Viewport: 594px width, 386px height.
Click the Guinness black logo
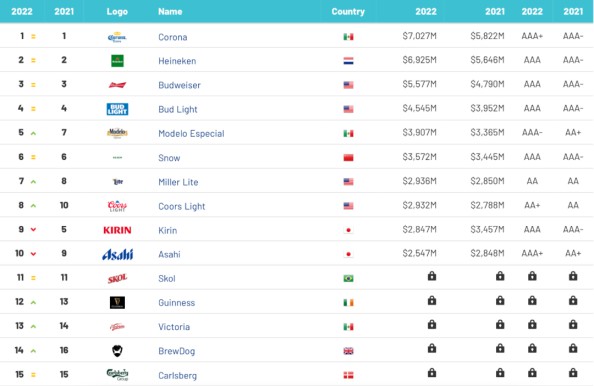pyautogui.click(x=117, y=302)
